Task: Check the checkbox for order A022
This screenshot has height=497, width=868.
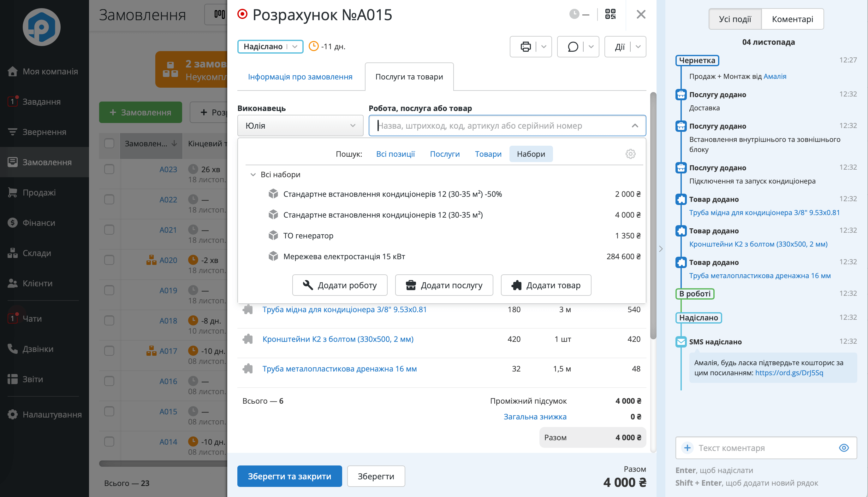Action: [x=109, y=199]
